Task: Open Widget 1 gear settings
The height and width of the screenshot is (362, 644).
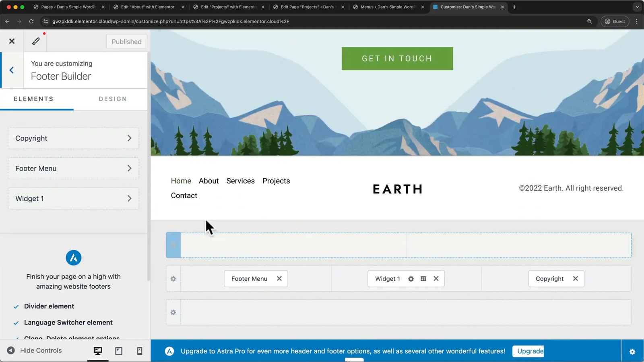Action: pos(411,279)
